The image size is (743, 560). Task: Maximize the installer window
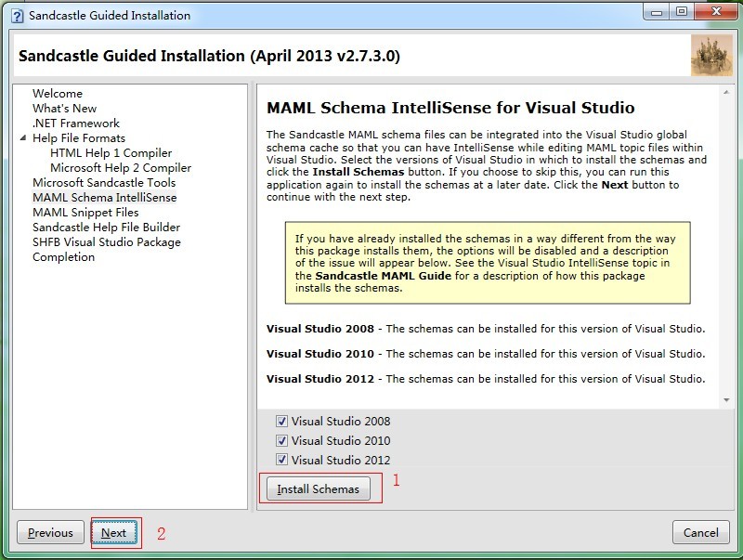[x=682, y=12]
